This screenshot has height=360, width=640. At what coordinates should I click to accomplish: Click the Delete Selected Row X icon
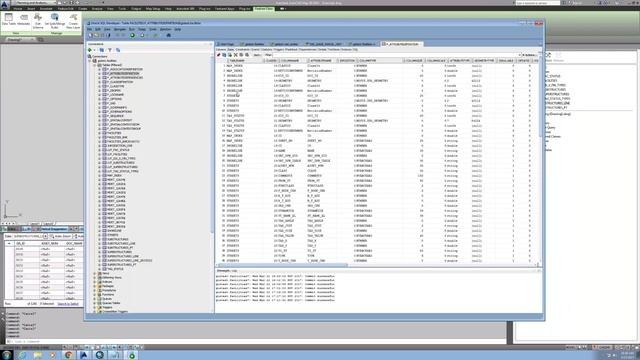click(236, 55)
